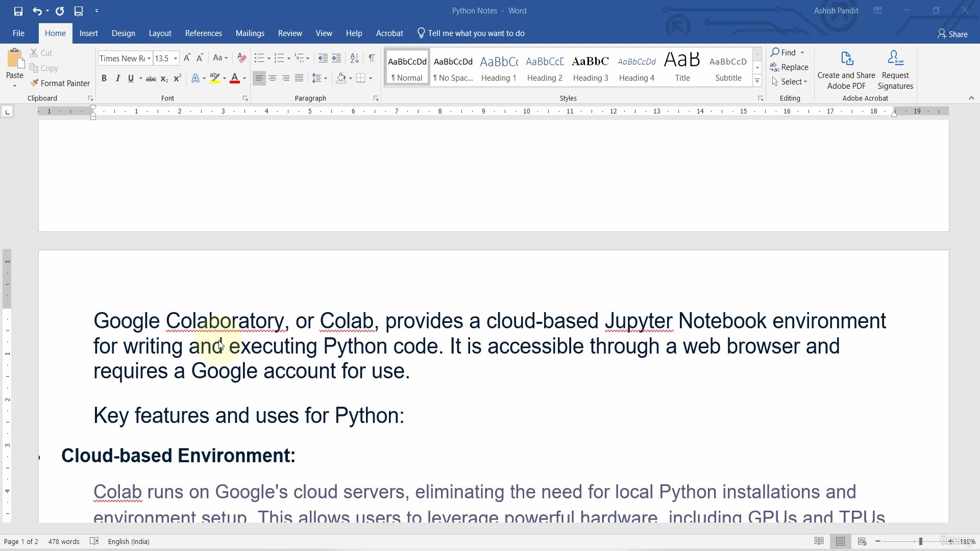Open the proofing errors status icon
The width and height of the screenshot is (980, 551).
(x=94, y=541)
